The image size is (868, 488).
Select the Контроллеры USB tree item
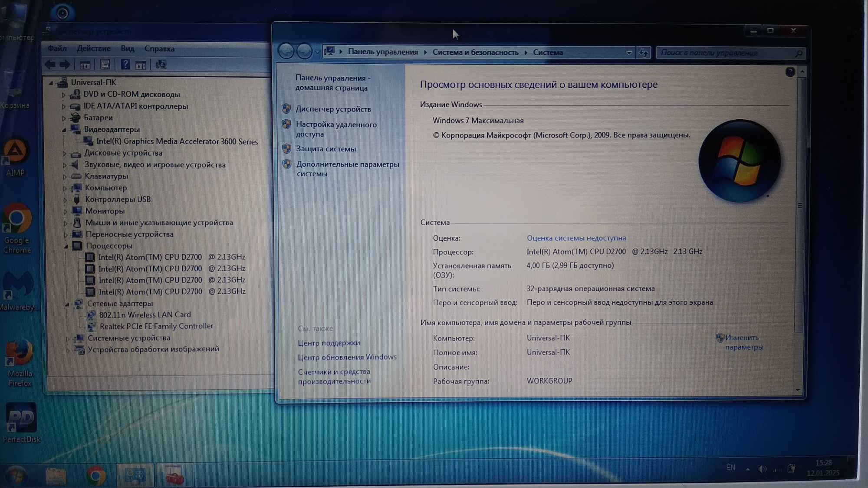118,200
